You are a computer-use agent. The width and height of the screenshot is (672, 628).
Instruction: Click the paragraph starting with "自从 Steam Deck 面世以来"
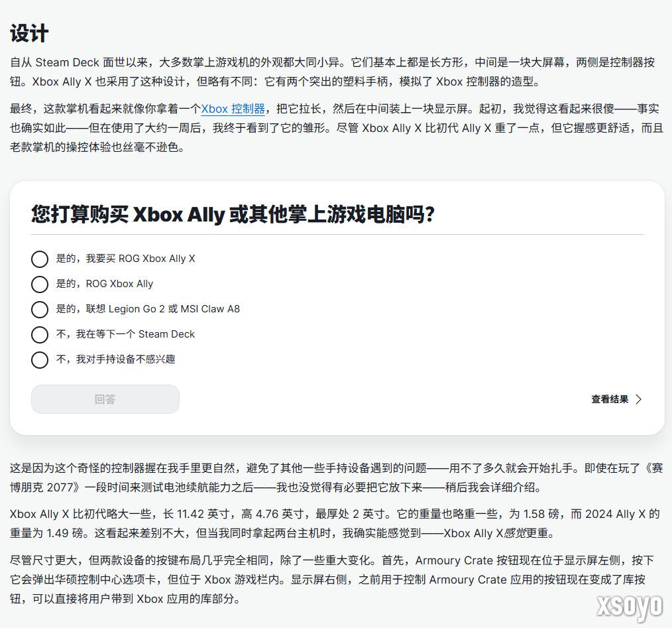[331, 72]
